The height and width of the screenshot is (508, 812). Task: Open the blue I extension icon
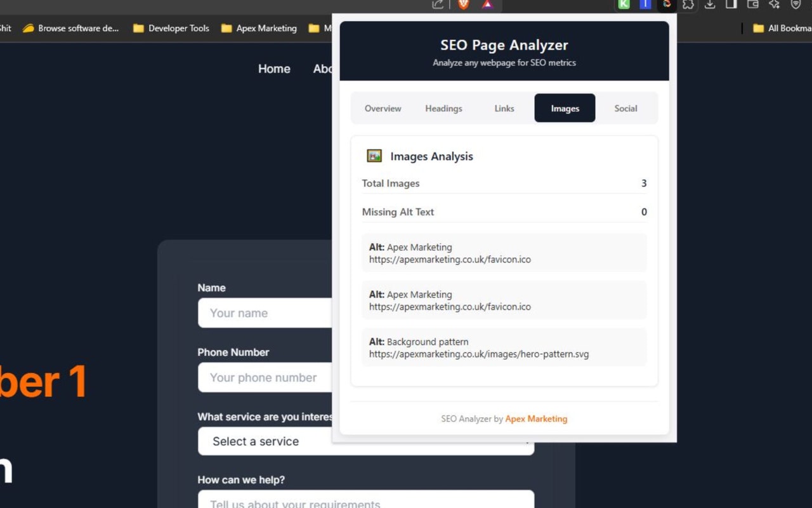pyautogui.click(x=645, y=4)
